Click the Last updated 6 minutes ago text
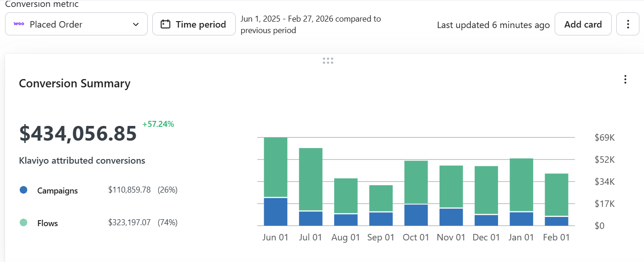Screen dimensions: 644x262 tap(493, 25)
